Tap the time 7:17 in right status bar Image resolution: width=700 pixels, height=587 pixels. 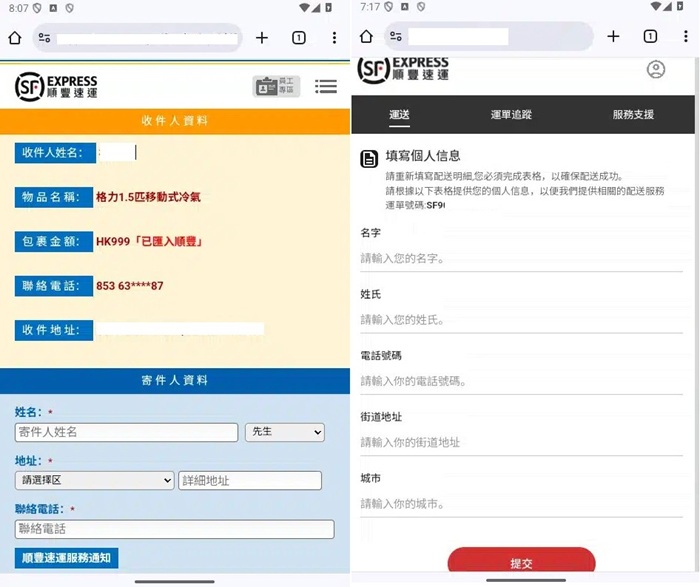click(370, 7)
